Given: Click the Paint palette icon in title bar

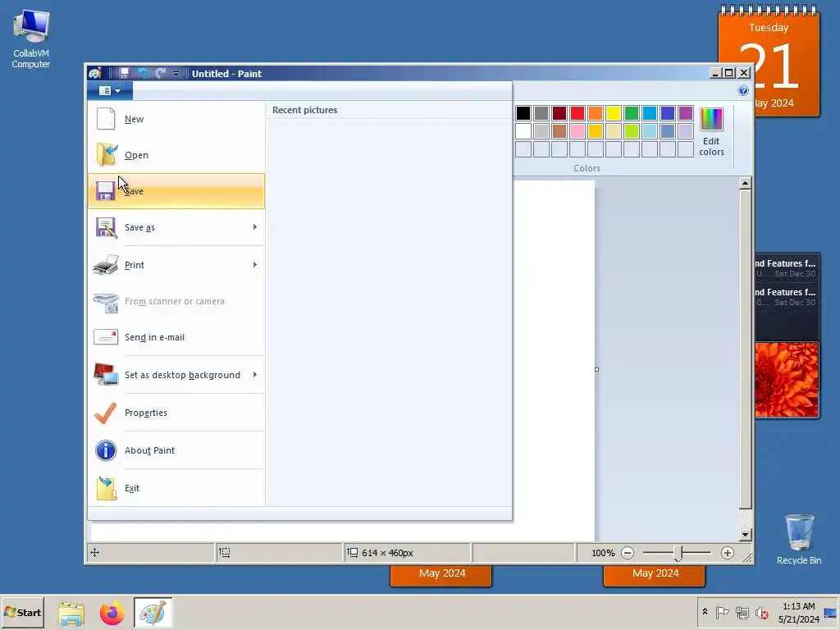Looking at the screenshot, I should point(95,73).
